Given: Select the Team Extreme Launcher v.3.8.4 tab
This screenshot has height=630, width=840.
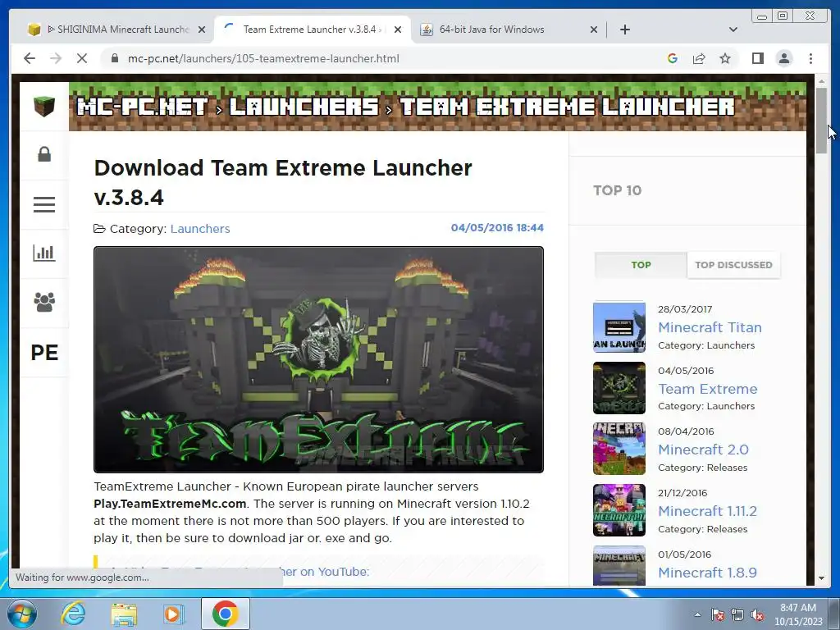Looking at the screenshot, I should coord(313,30).
